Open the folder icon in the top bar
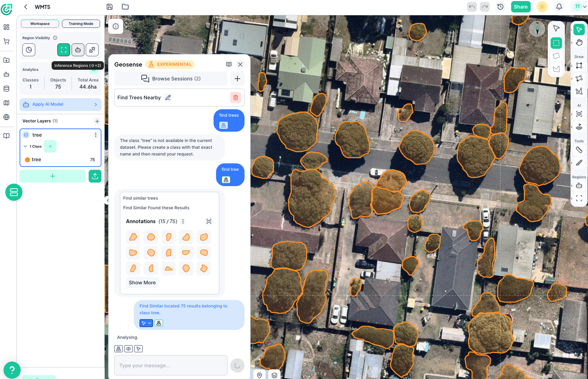This screenshot has width=588, height=379. (125, 7)
